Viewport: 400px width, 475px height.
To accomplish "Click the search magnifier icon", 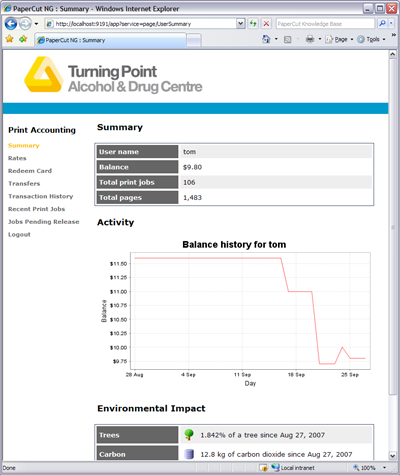I will 382,23.
